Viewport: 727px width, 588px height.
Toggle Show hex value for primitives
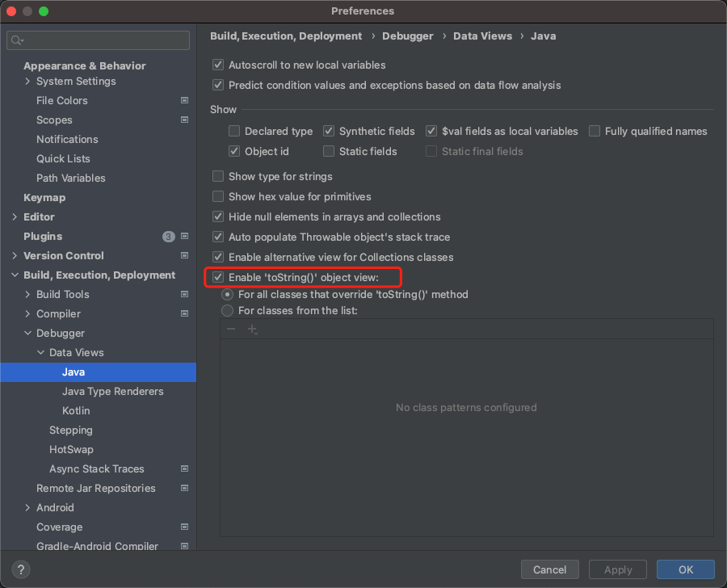click(x=218, y=196)
